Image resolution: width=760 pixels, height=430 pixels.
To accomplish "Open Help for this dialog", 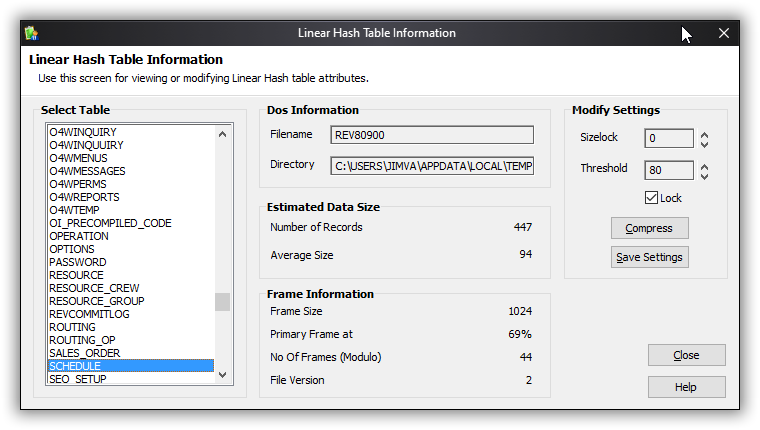I will 686,387.
